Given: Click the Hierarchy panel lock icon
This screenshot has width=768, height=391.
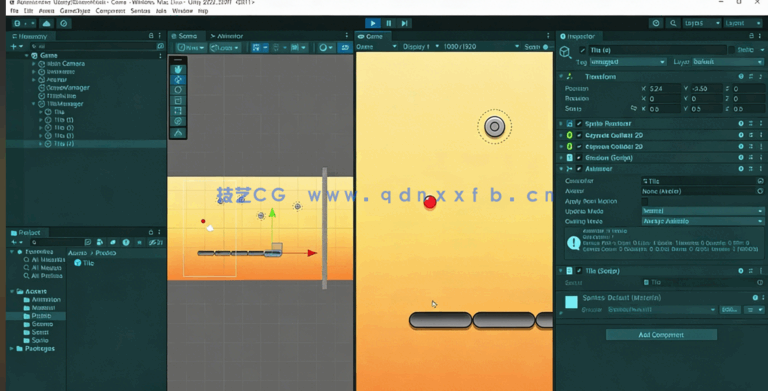Looking at the screenshot, I should click(x=151, y=36).
